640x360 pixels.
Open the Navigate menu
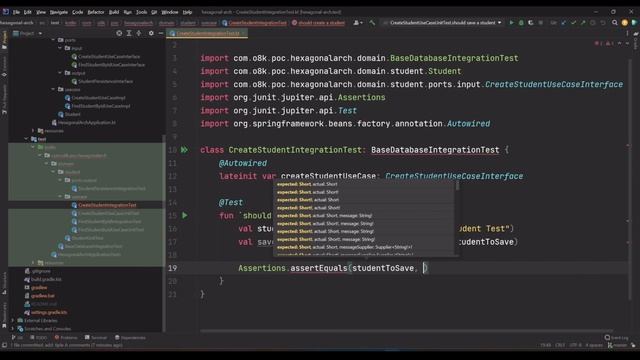point(59,12)
